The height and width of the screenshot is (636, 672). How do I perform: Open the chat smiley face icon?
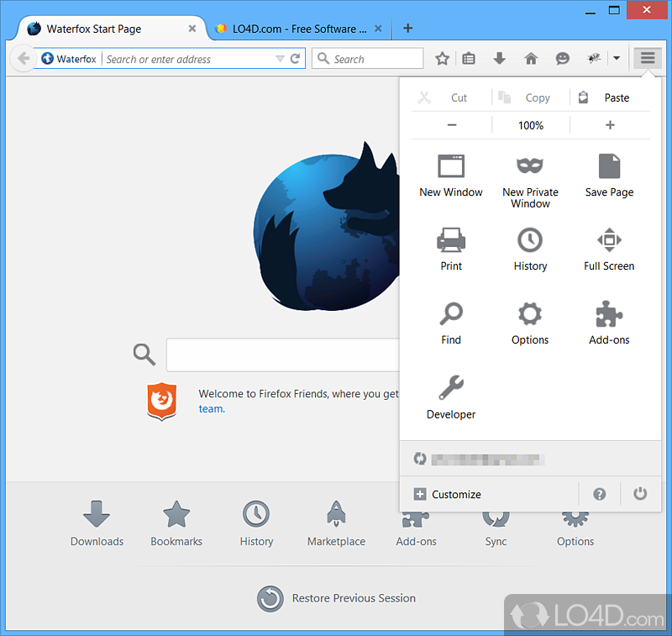click(562, 58)
